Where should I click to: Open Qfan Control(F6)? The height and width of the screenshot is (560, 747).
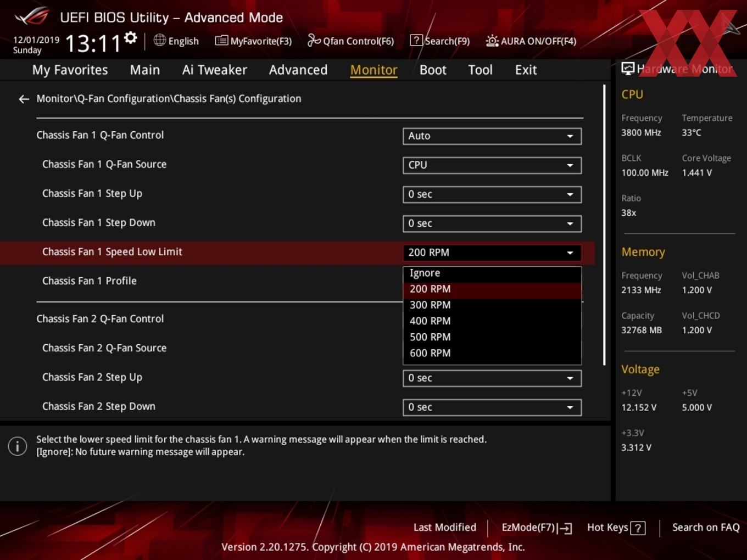point(350,41)
